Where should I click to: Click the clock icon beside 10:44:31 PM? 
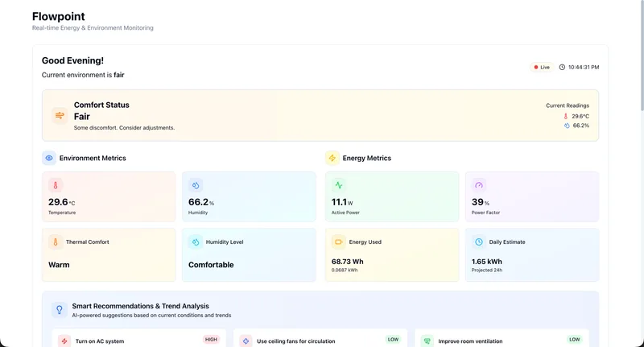coord(562,67)
